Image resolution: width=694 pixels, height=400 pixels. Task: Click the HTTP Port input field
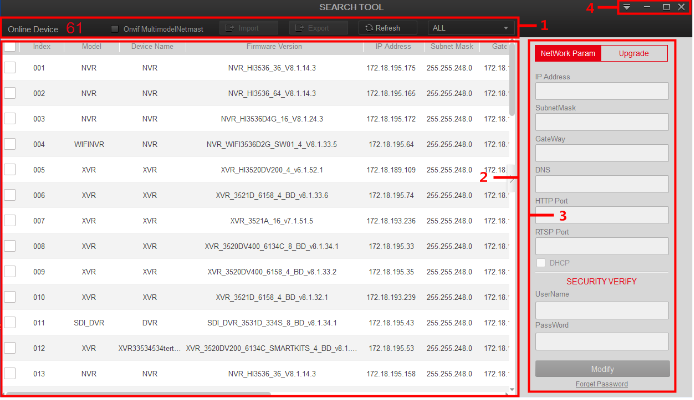coord(601,214)
